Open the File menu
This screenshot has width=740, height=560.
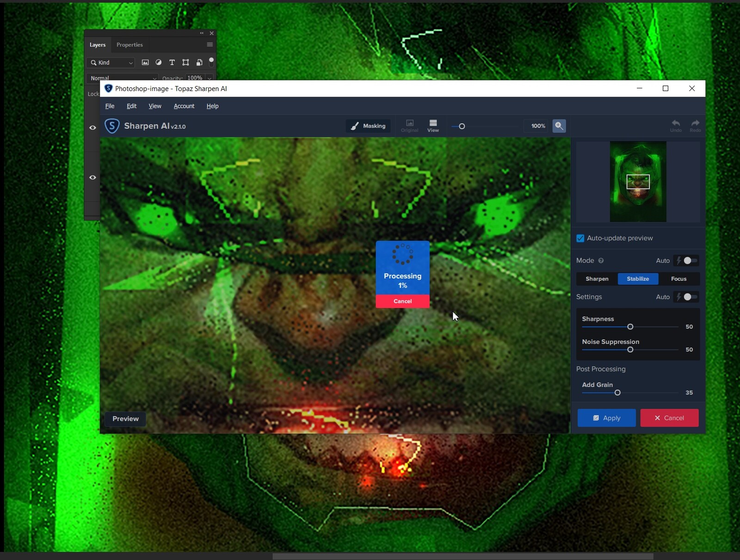pos(110,106)
